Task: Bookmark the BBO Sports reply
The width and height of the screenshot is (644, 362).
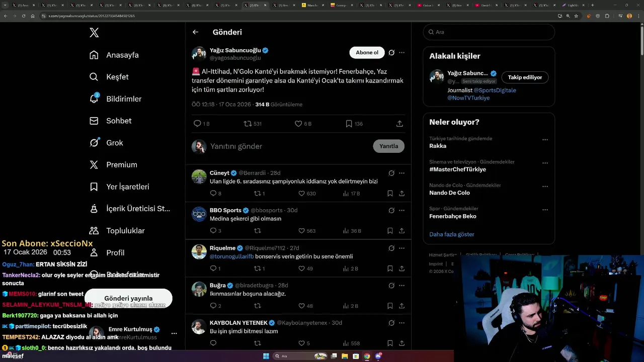Action: point(390,231)
